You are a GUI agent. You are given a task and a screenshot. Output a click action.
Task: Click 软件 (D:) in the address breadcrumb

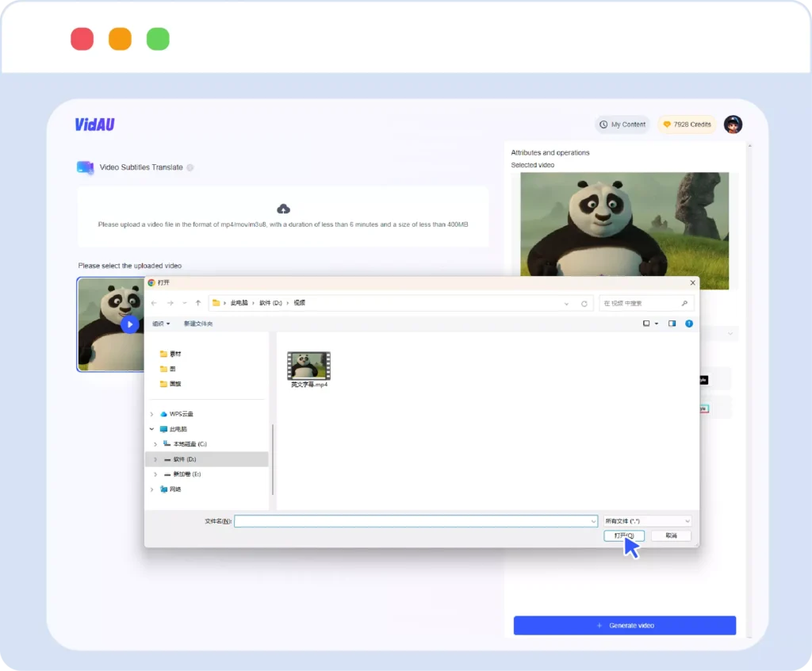pyautogui.click(x=270, y=303)
